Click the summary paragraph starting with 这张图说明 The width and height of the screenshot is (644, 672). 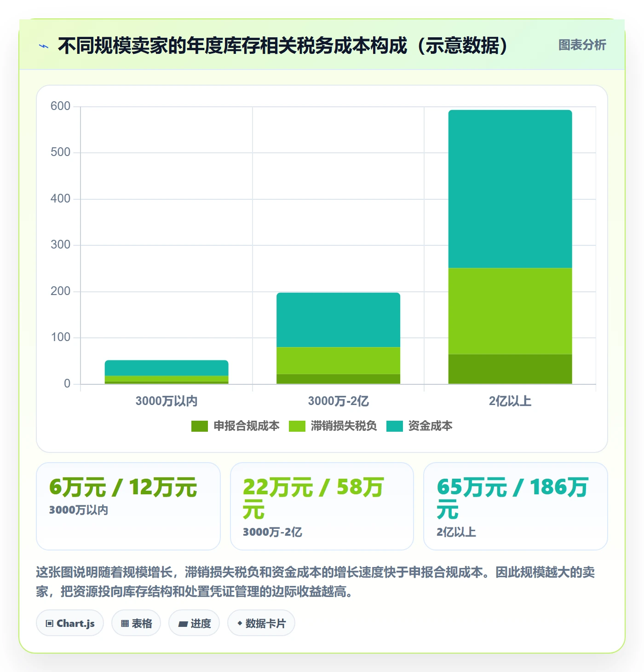tap(316, 582)
